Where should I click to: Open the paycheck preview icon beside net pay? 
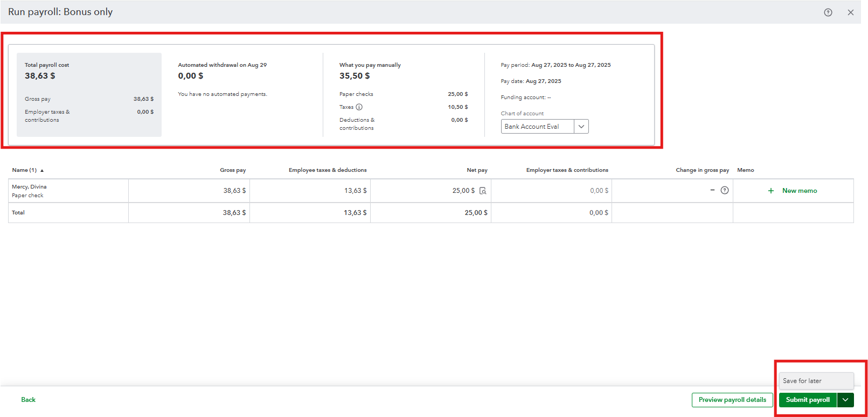[483, 191]
